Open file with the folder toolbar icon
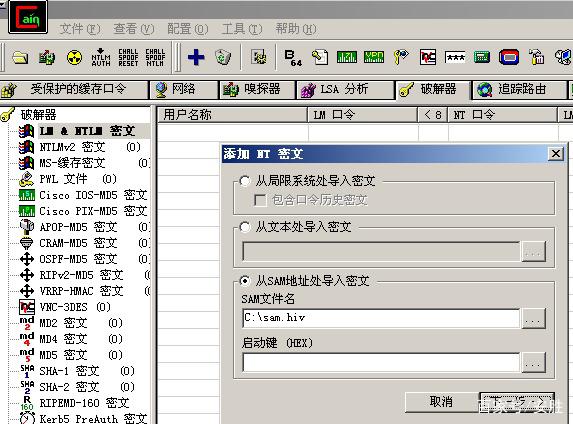The width and height of the screenshot is (573, 424). point(20,57)
